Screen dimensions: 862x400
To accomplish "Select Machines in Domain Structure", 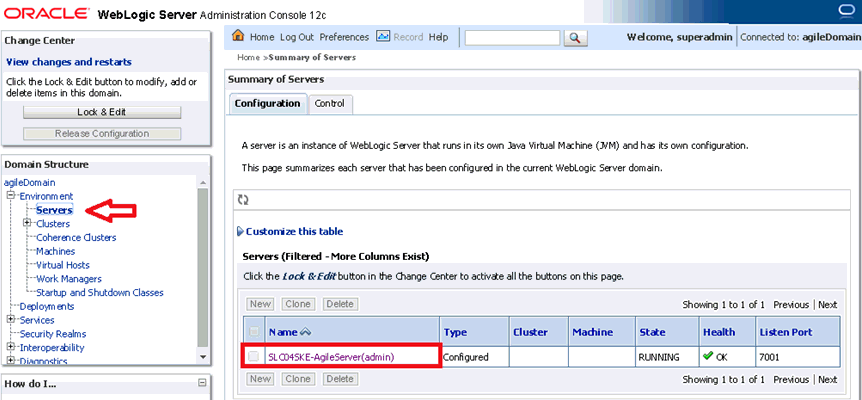I will pos(56,251).
